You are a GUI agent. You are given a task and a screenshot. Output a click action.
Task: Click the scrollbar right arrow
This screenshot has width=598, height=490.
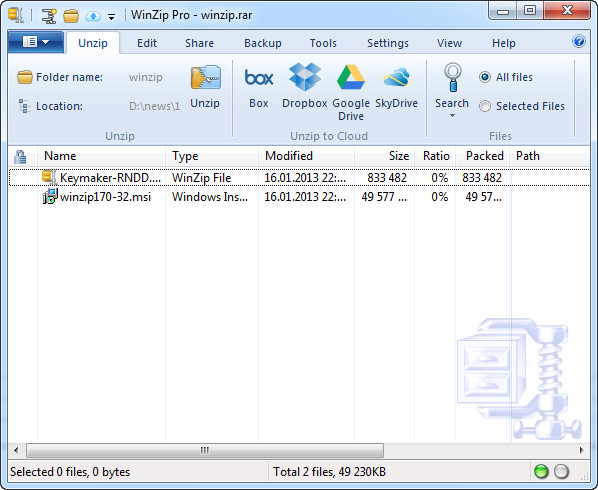tap(581, 450)
